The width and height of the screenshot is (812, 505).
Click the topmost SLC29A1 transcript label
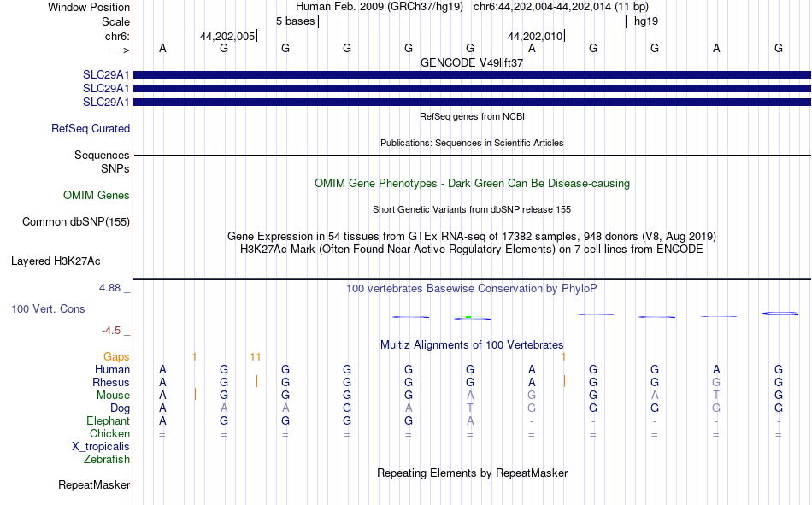(x=106, y=75)
